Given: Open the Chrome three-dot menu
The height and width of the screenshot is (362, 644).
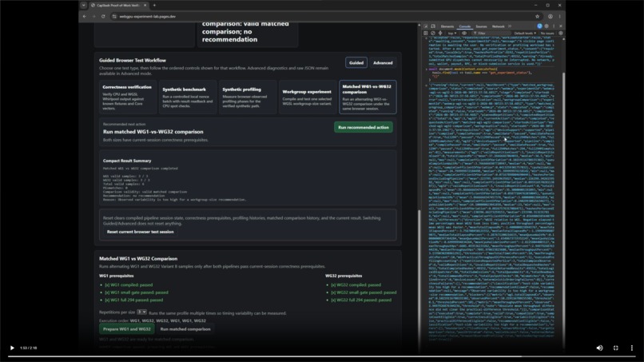Looking at the screenshot, I should point(560,17).
